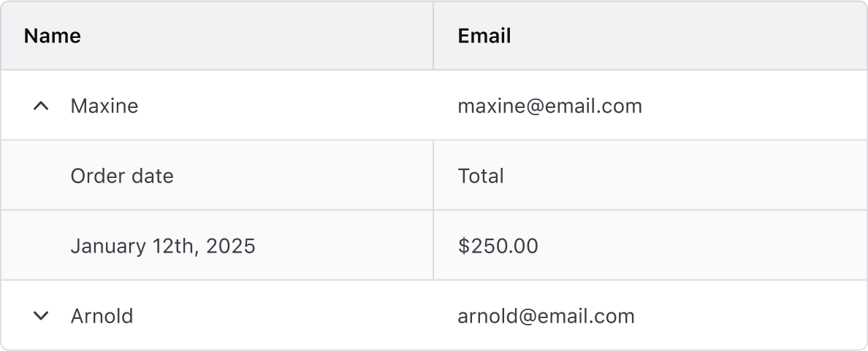Select the Maxine name cell
The image size is (868, 351).
click(x=104, y=106)
